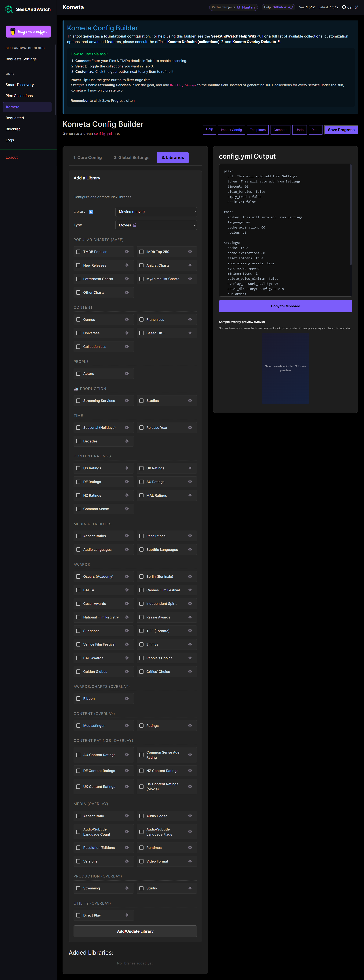Screen dimensions: 364x980
Task: Open gear settings for Resolutions
Action: click(190, 536)
